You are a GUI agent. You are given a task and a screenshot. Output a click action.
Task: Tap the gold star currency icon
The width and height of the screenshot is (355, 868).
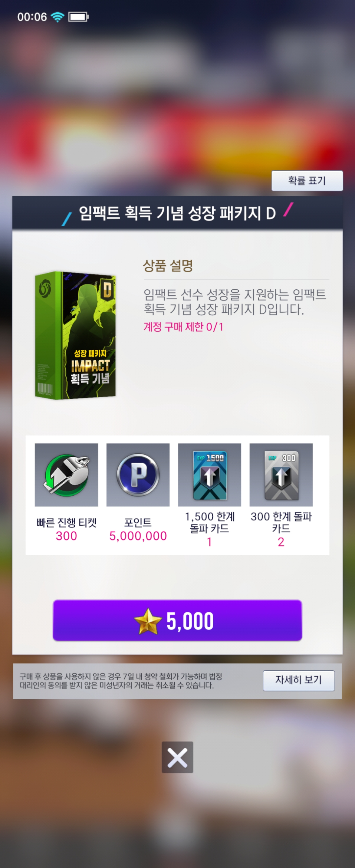pos(148,621)
